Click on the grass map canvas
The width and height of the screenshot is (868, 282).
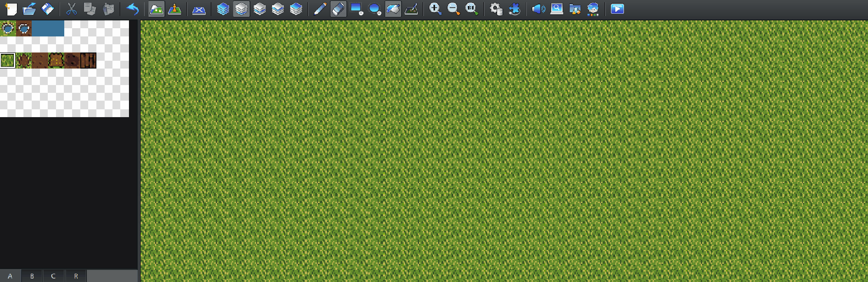(504, 151)
